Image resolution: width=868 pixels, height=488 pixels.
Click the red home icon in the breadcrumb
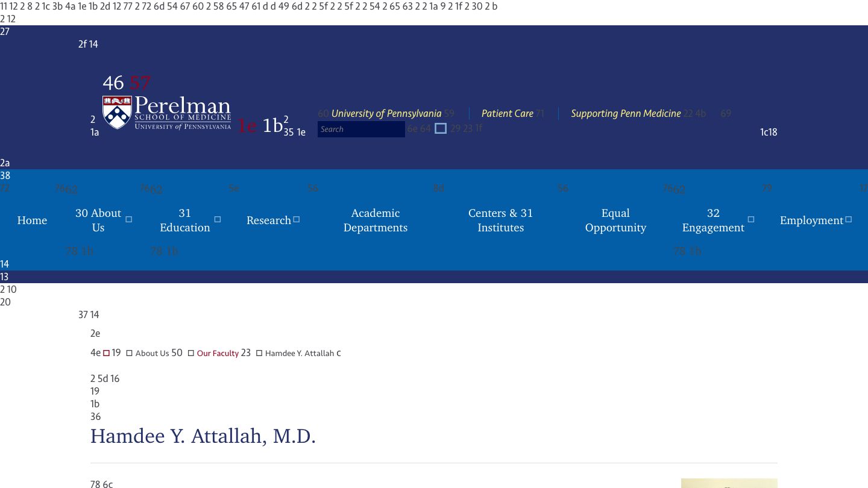click(106, 354)
